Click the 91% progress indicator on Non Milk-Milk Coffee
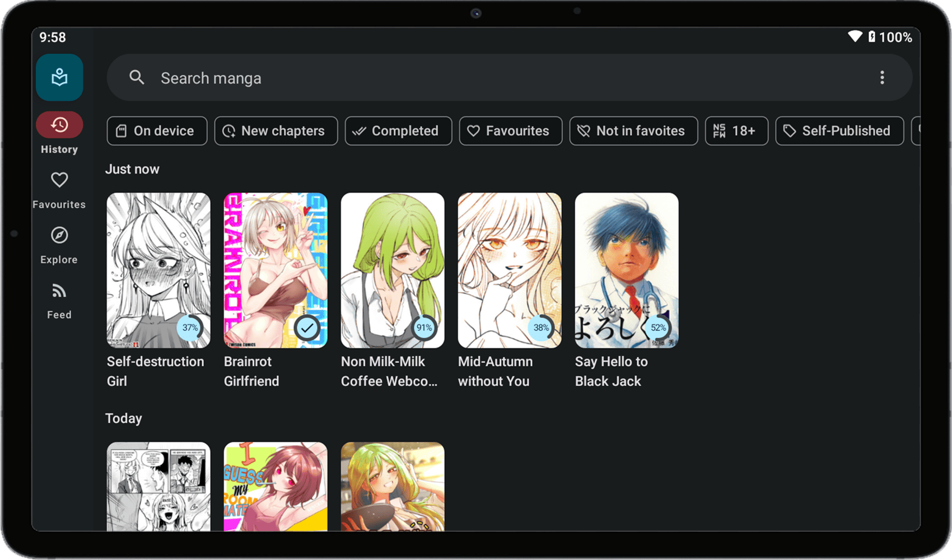The image size is (952, 560). click(x=424, y=328)
